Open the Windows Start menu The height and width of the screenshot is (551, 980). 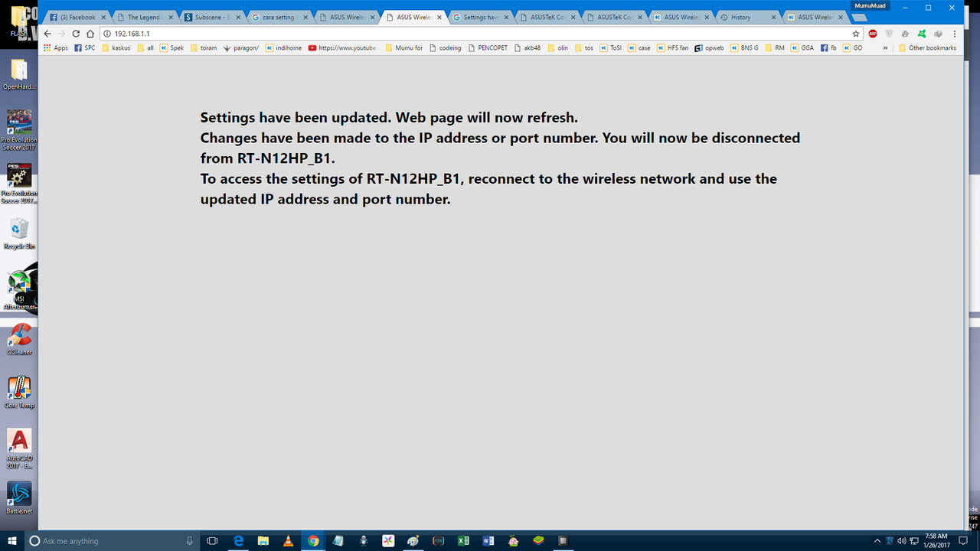(12, 541)
